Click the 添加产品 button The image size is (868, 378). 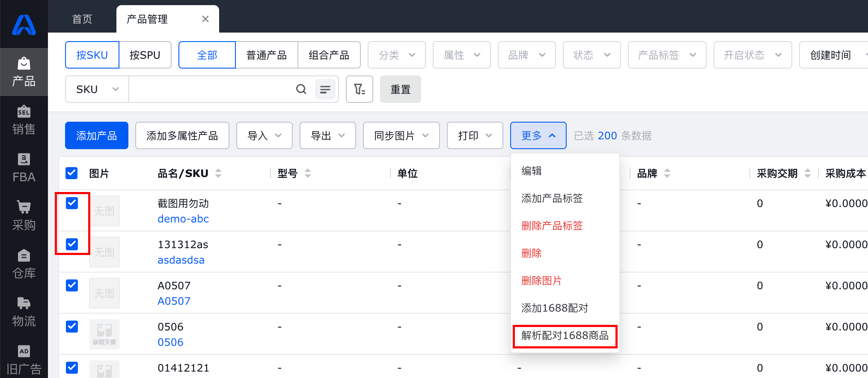[x=97, y=135]
